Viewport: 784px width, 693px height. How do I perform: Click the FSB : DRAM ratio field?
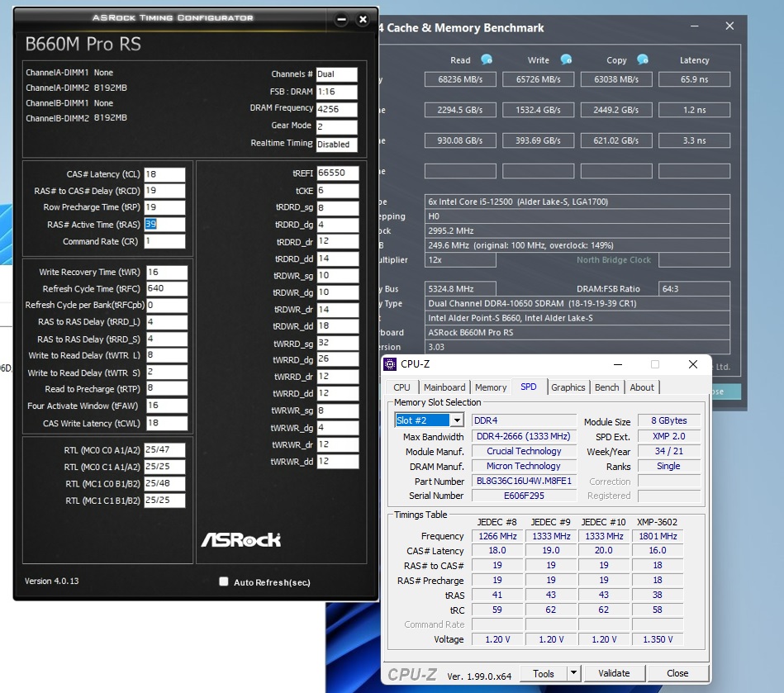pos(337,92)
